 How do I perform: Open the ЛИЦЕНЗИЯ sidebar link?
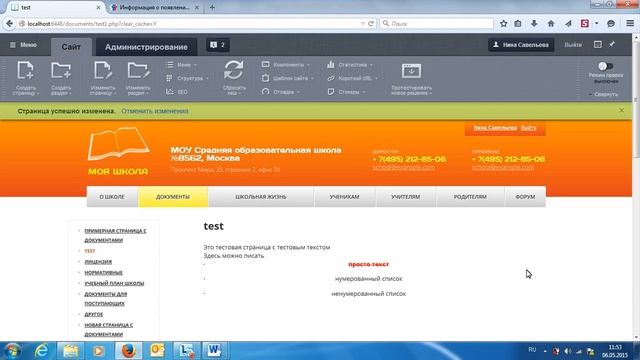coord(98,262)
